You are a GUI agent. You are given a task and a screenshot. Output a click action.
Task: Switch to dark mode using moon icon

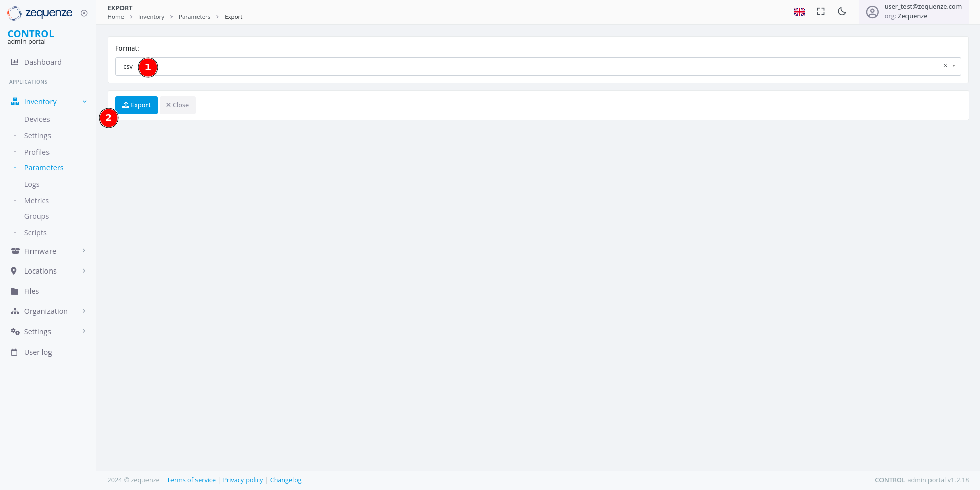(x=842, y=11)
